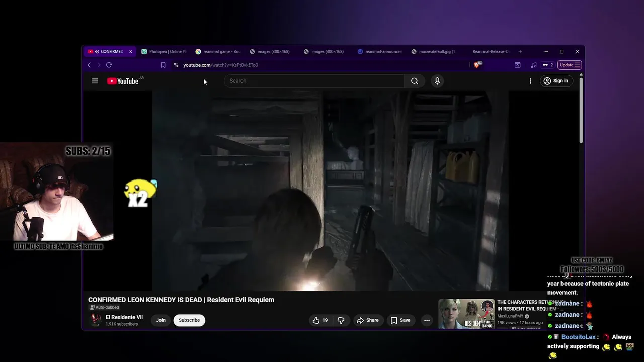
Task: Open the YouTube hamburger guide menu
Action: [x=95, y=81]
